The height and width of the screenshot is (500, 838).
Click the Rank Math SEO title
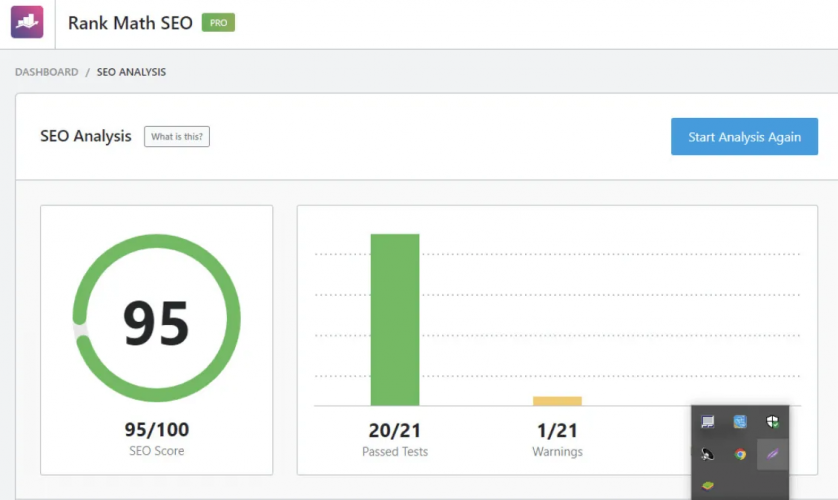pyautogui.click(x=130, y=22)
